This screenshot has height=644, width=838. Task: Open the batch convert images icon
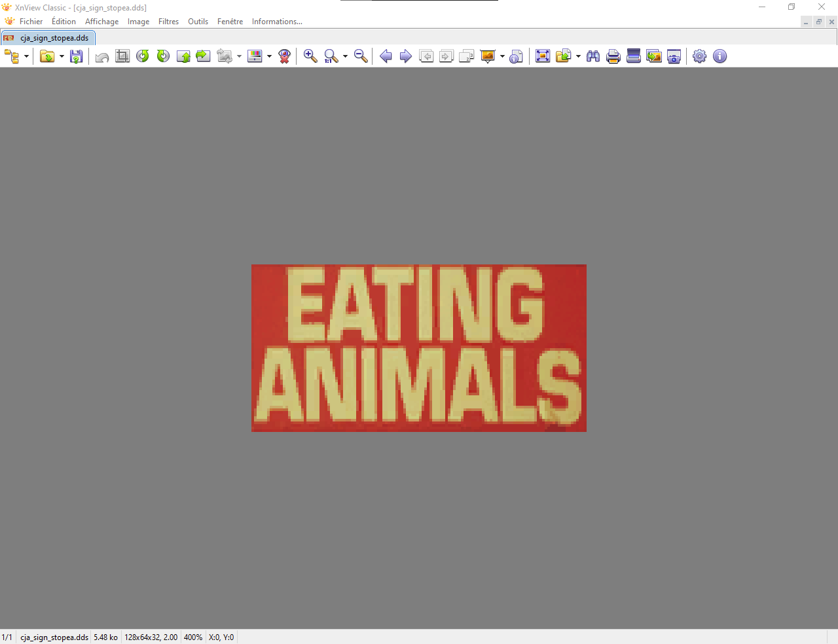click(x=654, y=56)
